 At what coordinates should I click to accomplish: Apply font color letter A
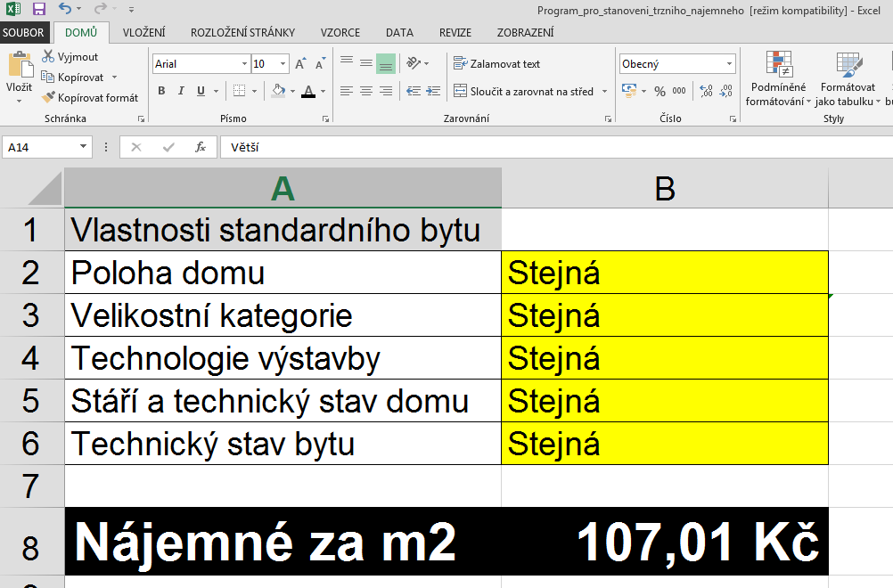308,91
